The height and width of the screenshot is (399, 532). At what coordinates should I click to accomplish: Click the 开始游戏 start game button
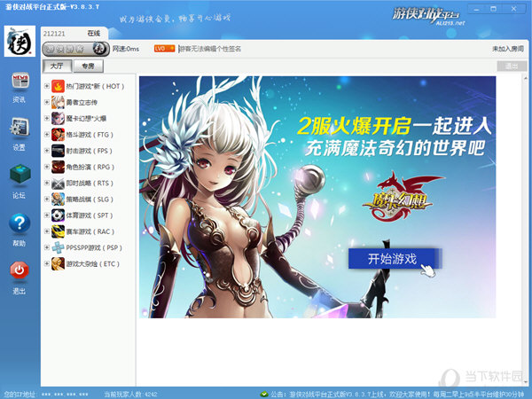tap(395, 259)
